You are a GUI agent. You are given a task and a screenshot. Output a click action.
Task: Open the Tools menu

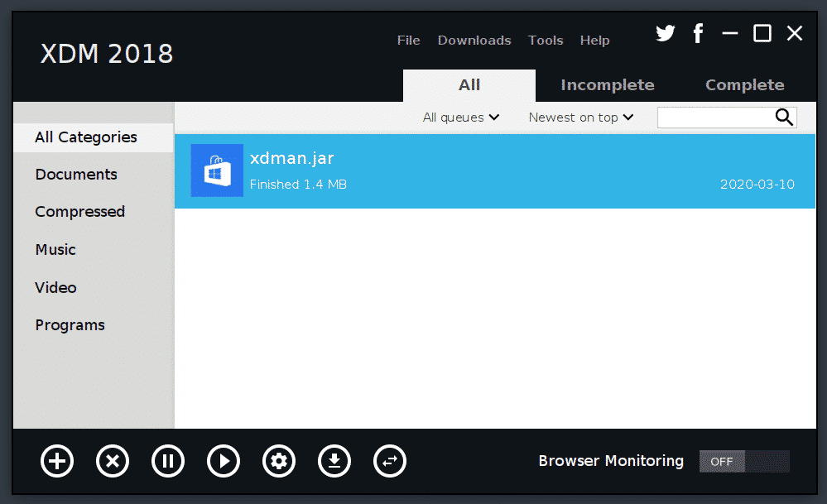546,41
